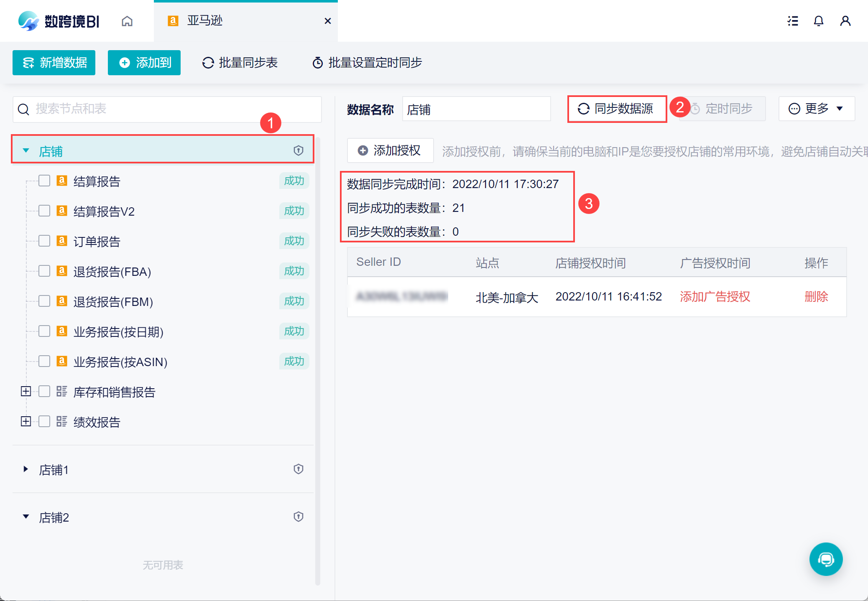Tick the 订单报告 checkbox

(x=44, y=241)
